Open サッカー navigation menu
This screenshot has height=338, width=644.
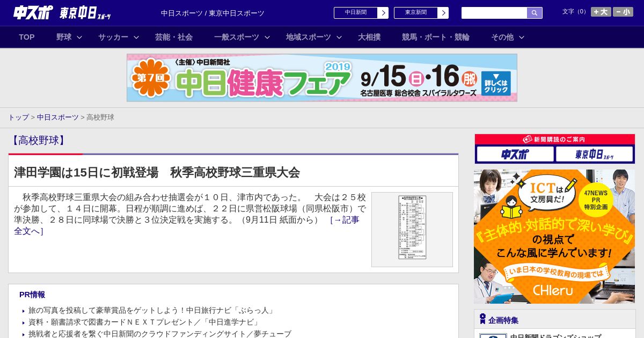113,37
